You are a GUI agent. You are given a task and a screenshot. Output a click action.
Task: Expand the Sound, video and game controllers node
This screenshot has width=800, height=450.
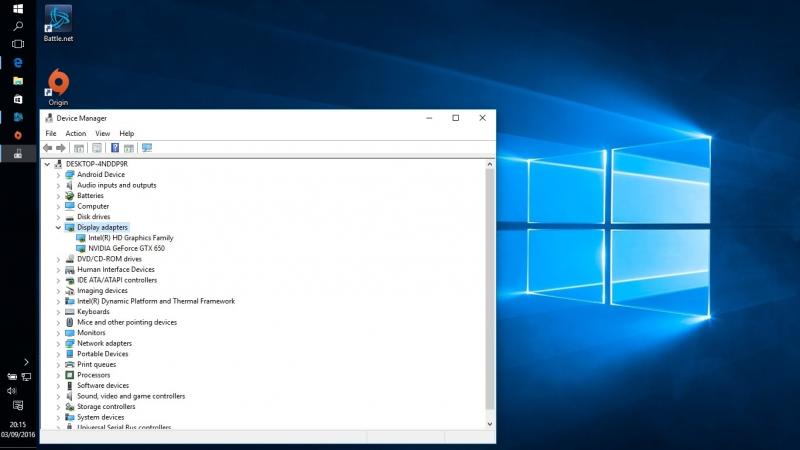58,396
